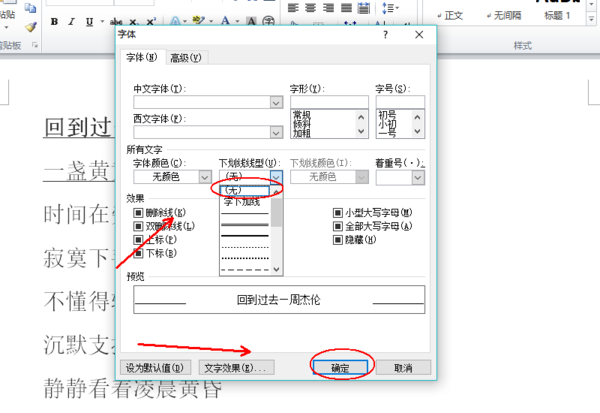Center the paragraph text
Viewport: 600px width, 413px height.
click(x=311, y=8)
